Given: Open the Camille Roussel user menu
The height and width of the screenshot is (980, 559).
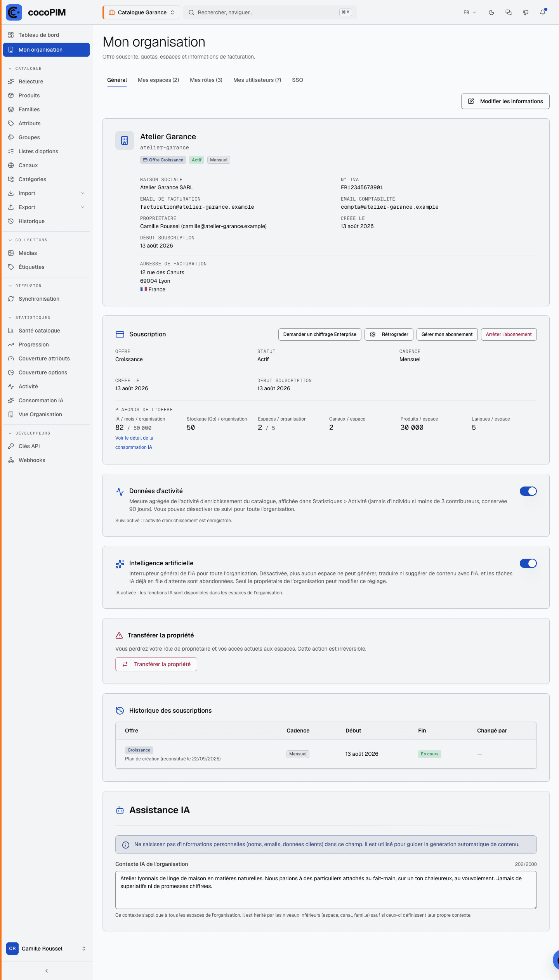Looking at the screenshot, I should (46, 949).
